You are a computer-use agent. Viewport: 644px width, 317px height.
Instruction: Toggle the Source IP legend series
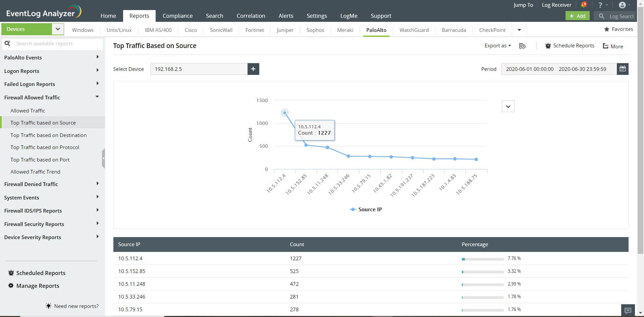[366, 209]
